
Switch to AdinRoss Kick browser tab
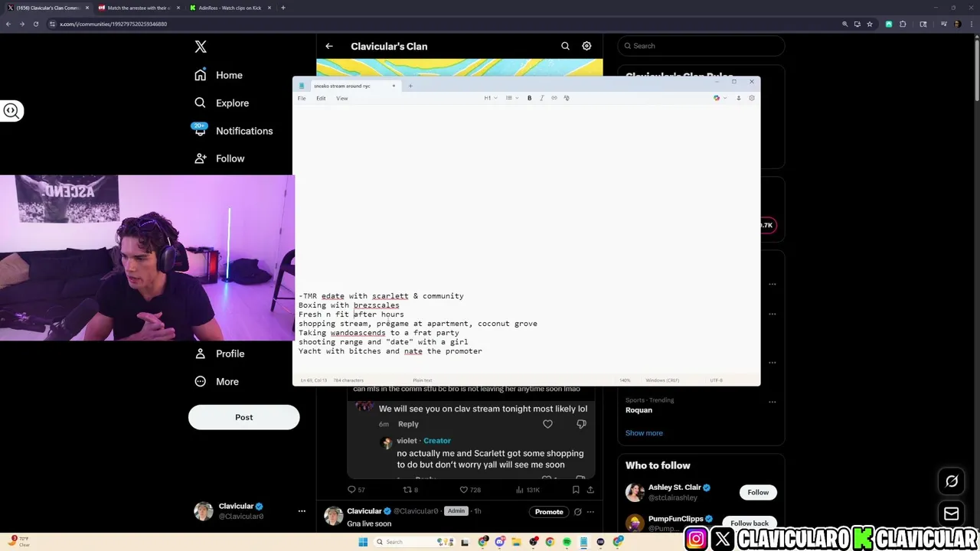pyautogui.click(x=230, y=8)
